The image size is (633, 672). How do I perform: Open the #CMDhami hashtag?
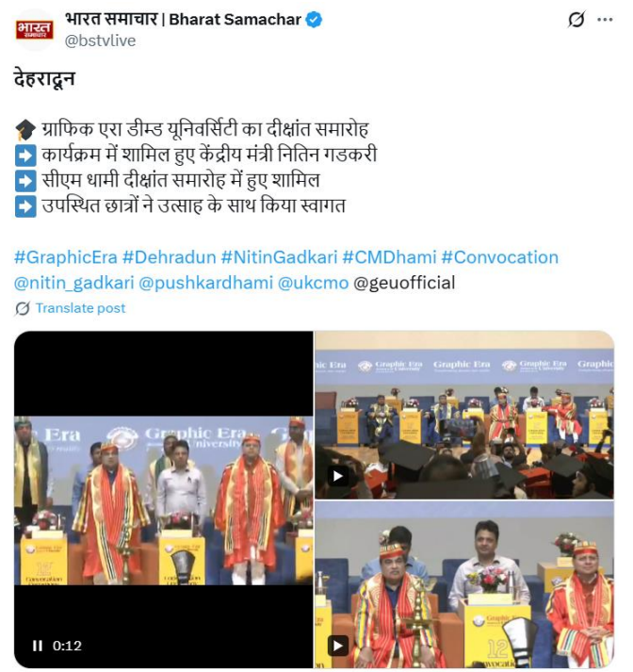pos(389,257)
